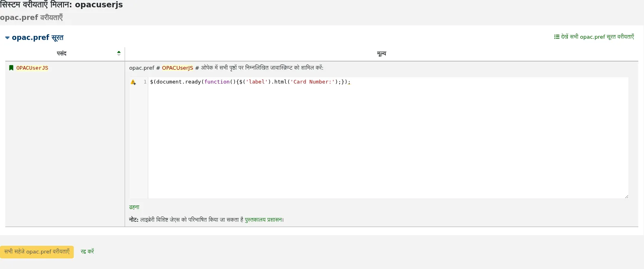Screen dimensions: 644x269
Task: Collapse the editor with ढहना link
Action: 134,207
